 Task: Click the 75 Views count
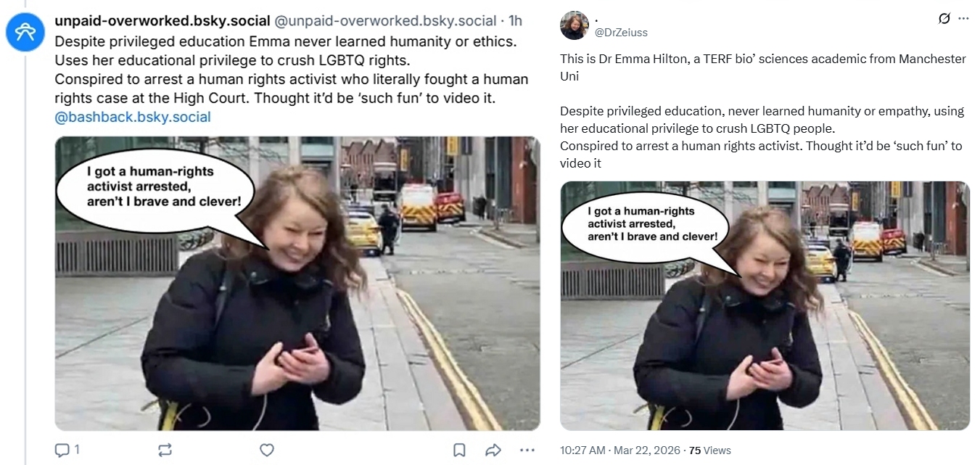click(x=710, y=450)
